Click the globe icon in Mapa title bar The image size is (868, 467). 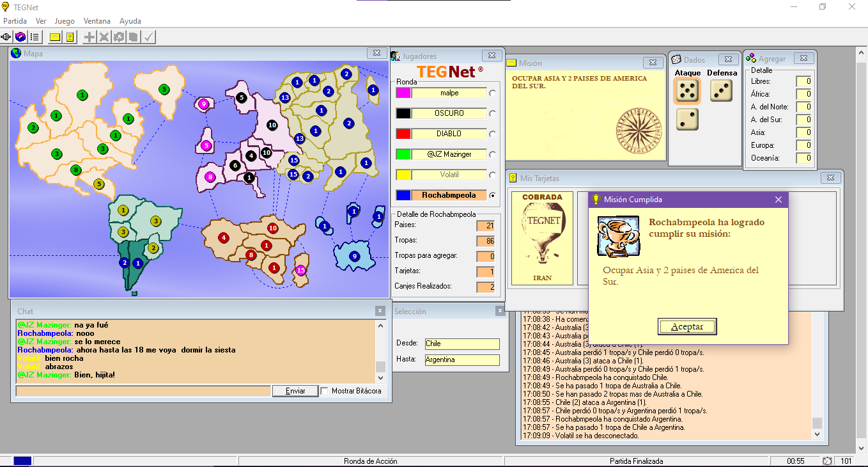click(16, 54)
